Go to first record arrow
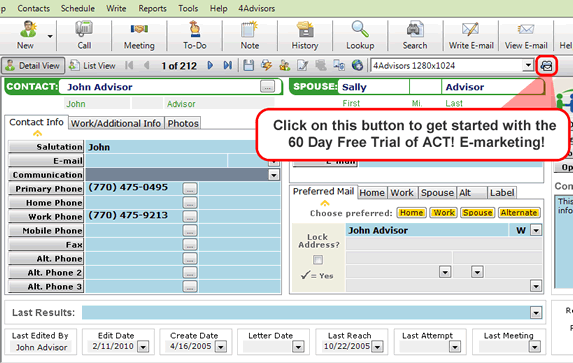 click(129, 65)
